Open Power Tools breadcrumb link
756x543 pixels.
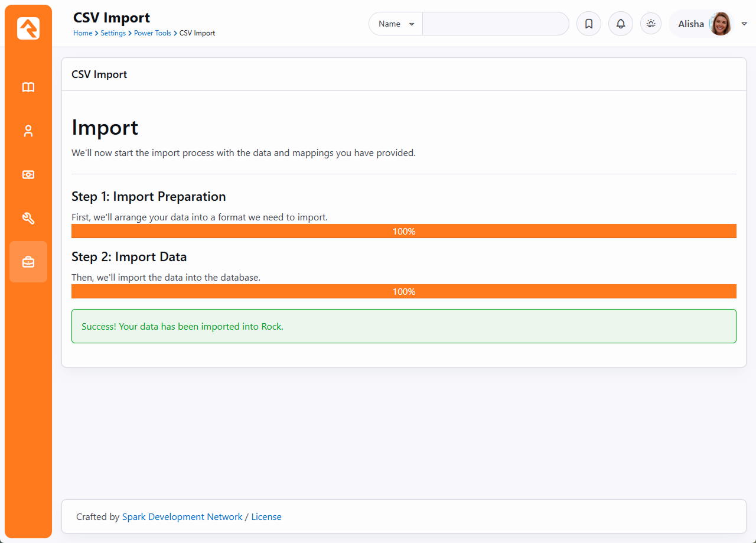152,33
